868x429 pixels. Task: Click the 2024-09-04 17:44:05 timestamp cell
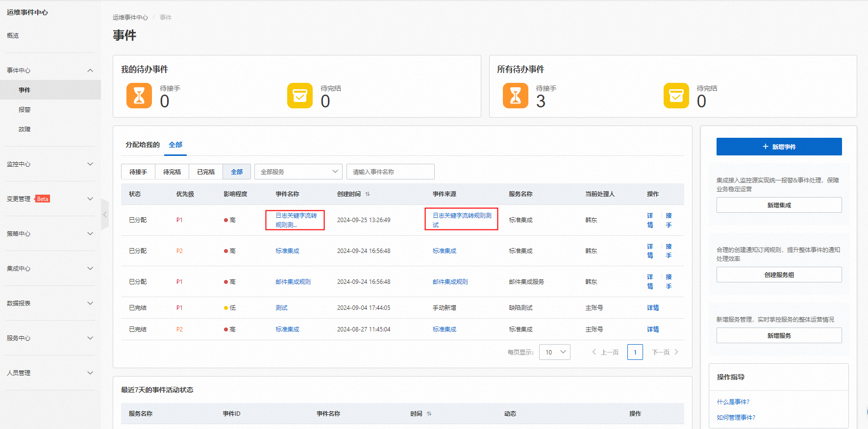pos(364,308)
